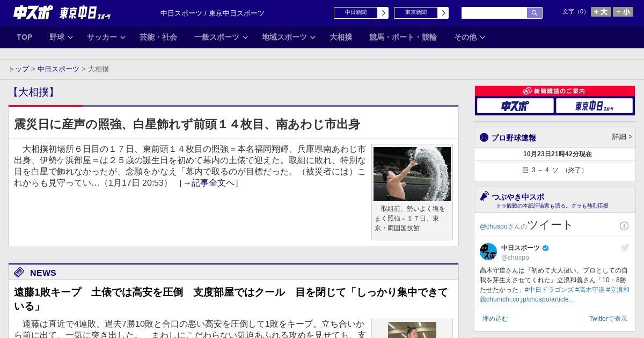Screen dimensions: 644x338
Task: Expand the サッカー menu
Action: [x=106, y=37]
